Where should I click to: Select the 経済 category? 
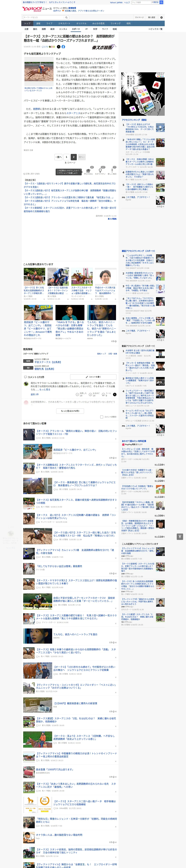click(52, 29)
